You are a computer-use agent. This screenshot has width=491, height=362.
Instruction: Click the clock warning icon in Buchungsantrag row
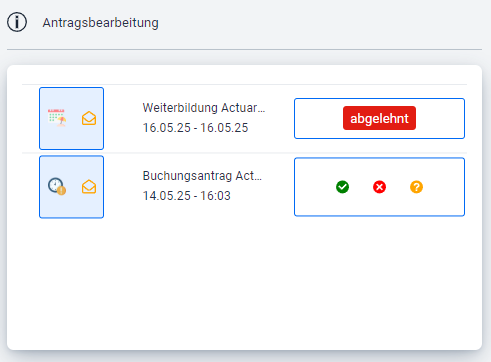57,186
